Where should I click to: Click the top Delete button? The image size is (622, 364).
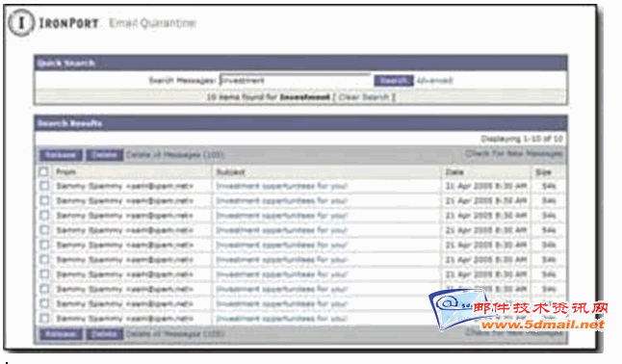pos(105,155)
